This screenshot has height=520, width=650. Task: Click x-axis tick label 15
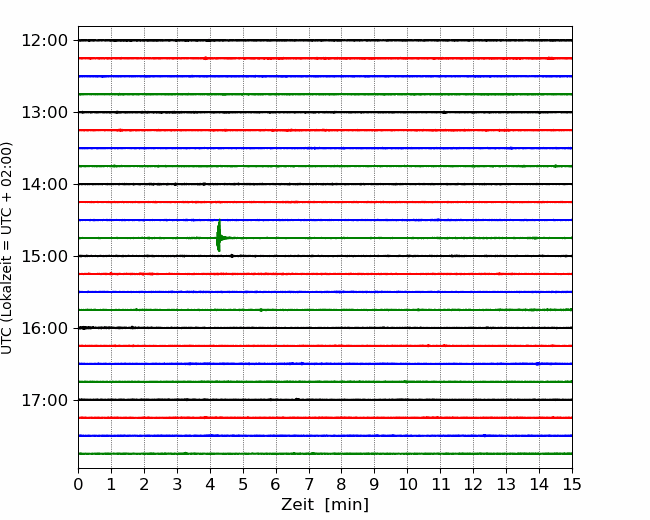click(x=572, y=484)
